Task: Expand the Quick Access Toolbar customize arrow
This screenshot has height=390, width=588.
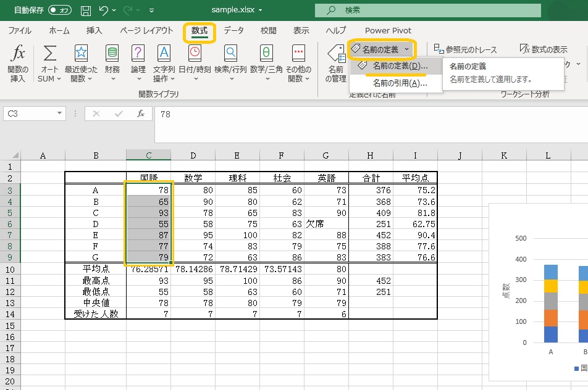Action: (151, 10)
